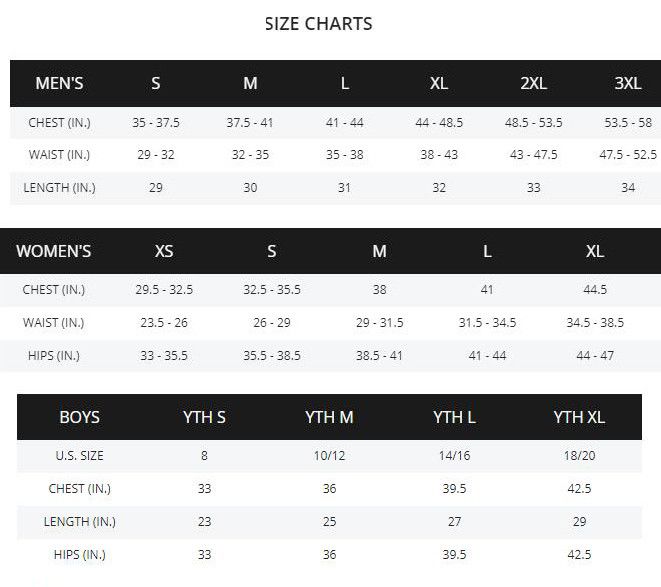This screenshot has width=661, height=587.
Task: Click the WOMEN'S table header
Action: [54, 251]
